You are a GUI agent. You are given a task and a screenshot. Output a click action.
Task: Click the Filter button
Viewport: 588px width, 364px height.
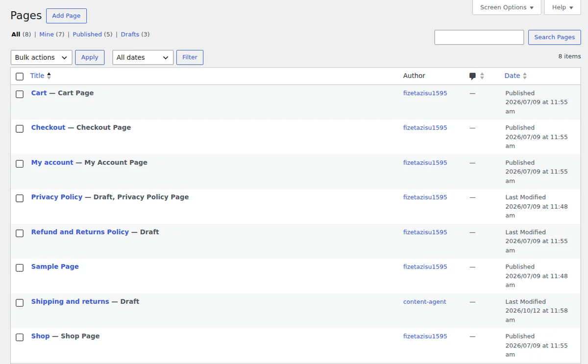pos(190,57)
